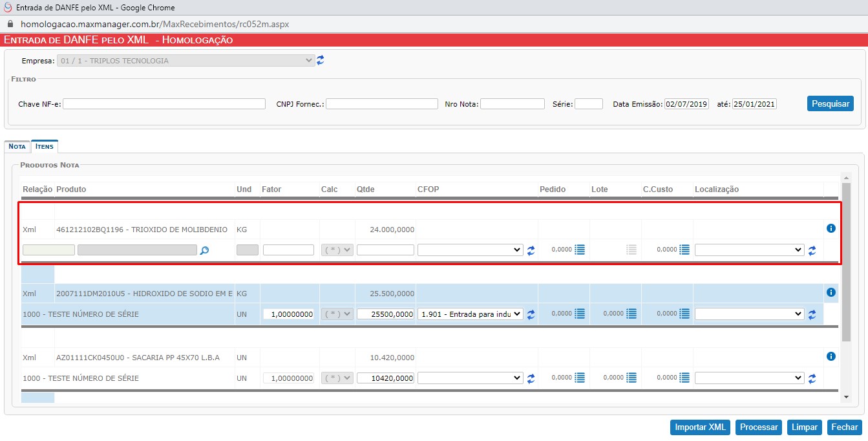Click the refresh icon beside Empresa dropdown
Screen dimensions: 868x441
[321, 60]
